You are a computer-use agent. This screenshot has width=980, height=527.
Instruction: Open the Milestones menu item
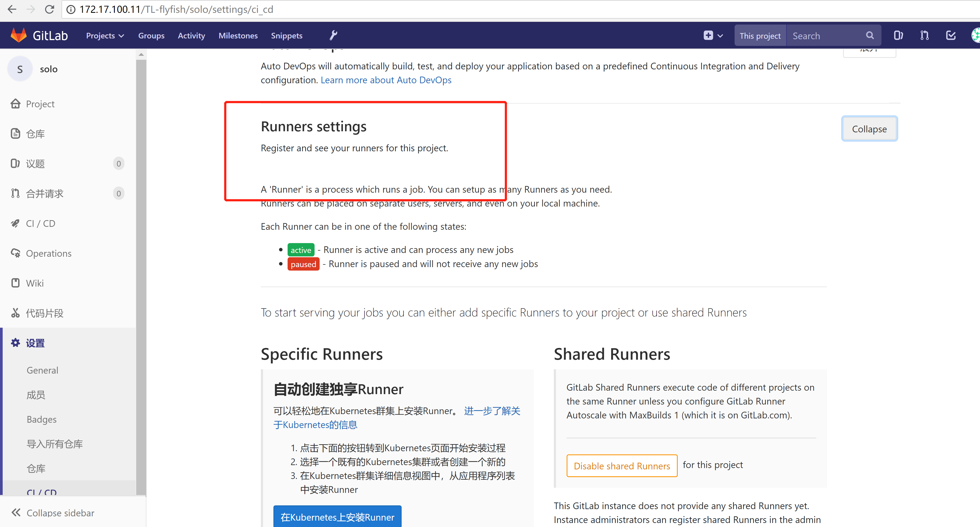click(238, 35)
